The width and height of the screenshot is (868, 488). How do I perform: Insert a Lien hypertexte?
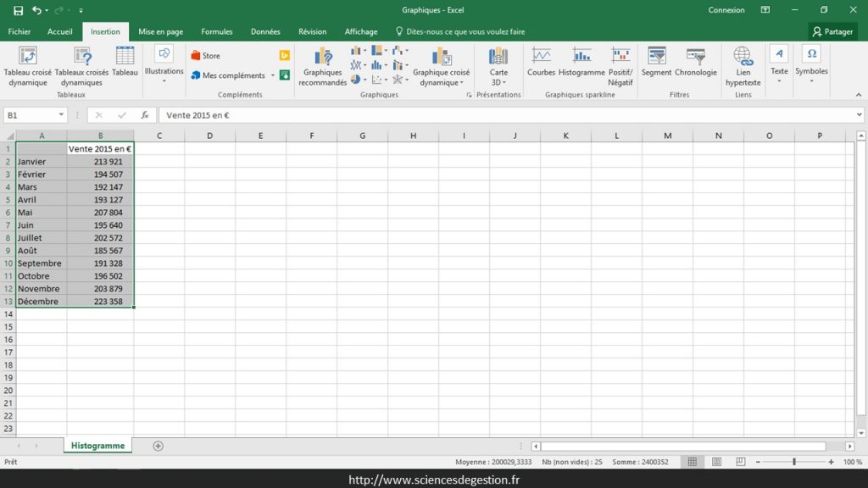click(x=743, y=68)
